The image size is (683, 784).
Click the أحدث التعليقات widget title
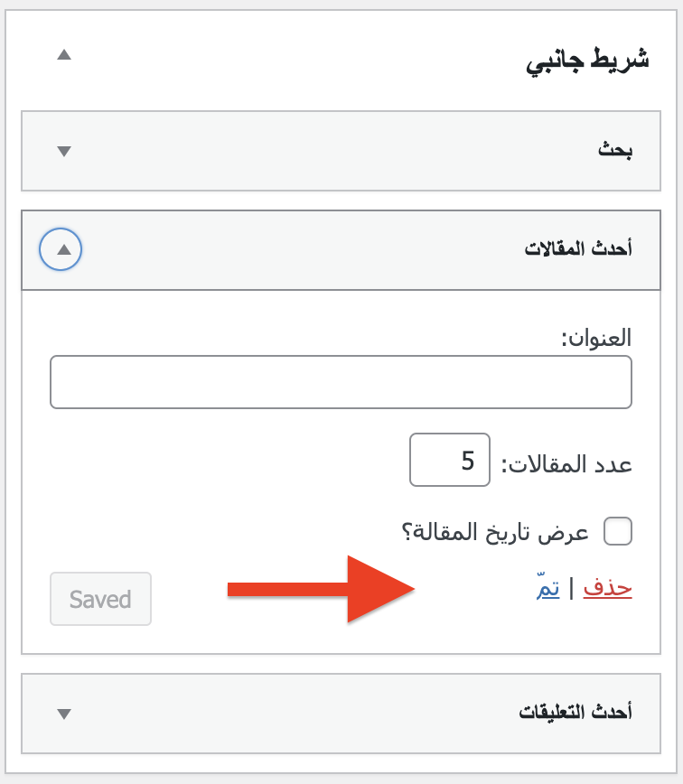click(575, 713)
